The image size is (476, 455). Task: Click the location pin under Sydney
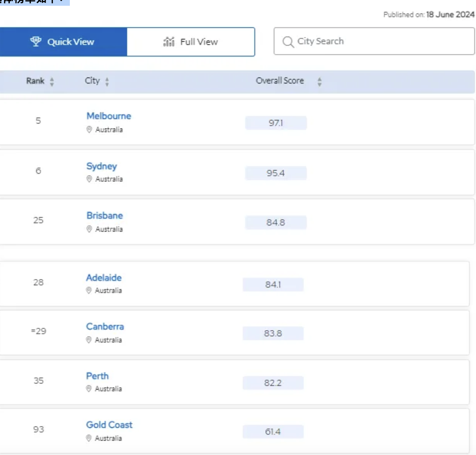[x=89, y=179]
